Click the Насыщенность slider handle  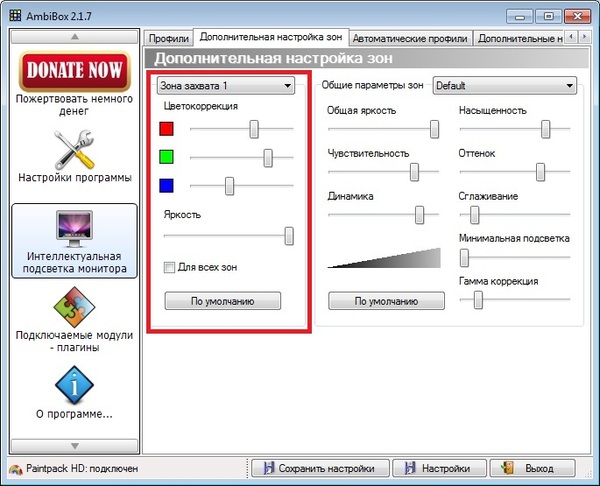click(546, 129)
